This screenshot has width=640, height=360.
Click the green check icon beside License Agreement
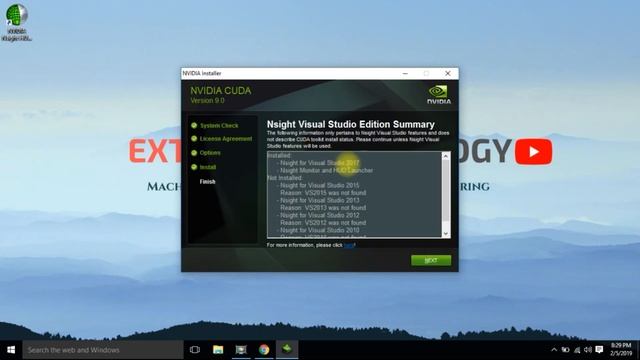(x=194, y=139)
